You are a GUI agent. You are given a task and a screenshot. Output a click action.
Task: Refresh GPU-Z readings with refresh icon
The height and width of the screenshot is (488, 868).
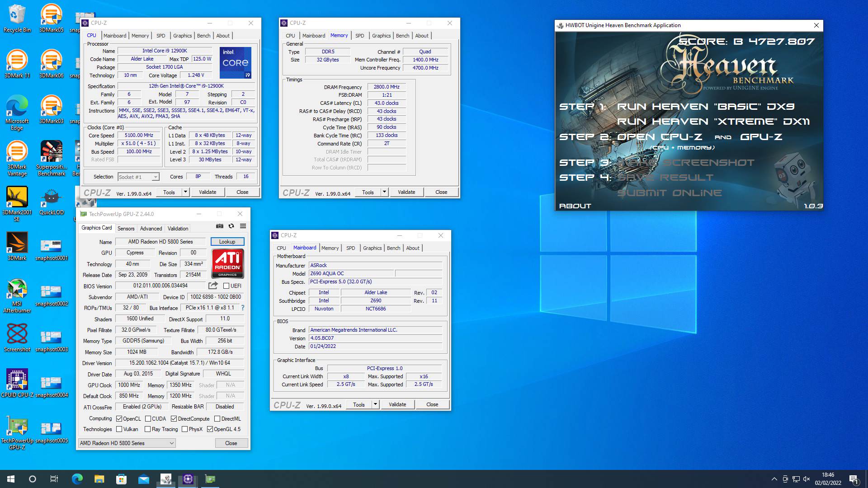click(231, 226)
